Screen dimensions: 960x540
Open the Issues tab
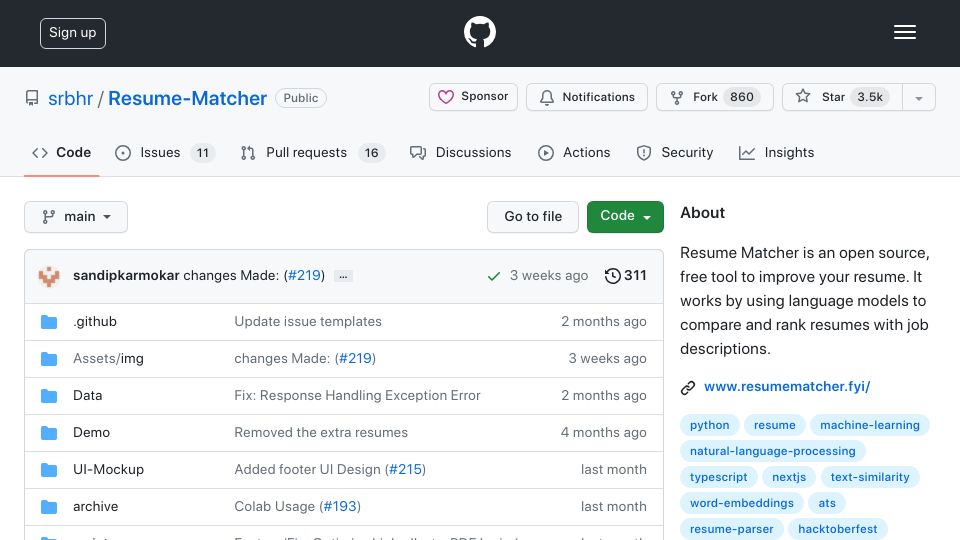click(x=165, y=152)
